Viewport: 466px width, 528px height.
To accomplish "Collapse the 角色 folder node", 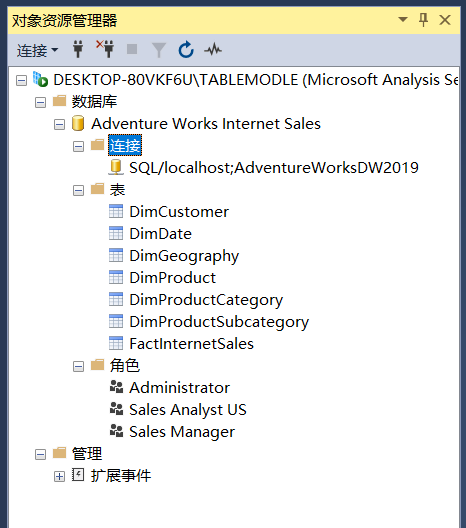I will point(78,366).
